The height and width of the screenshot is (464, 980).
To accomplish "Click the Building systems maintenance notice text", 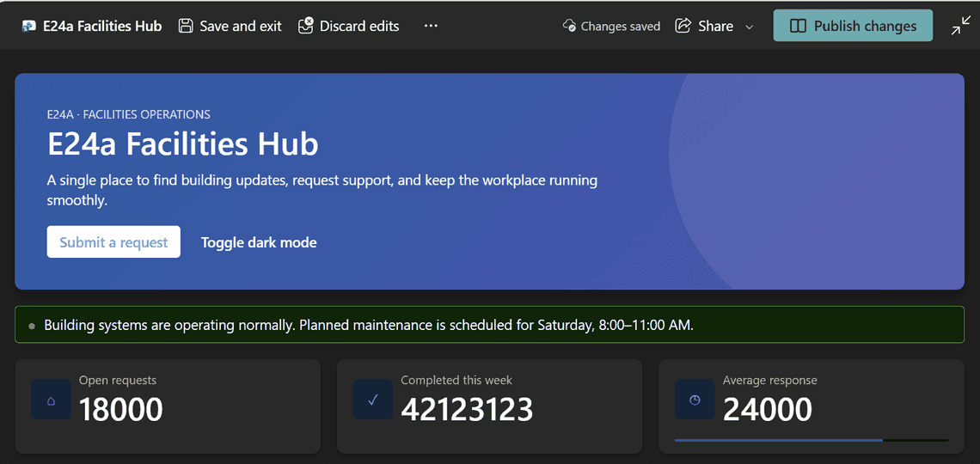I will [369, 325].
